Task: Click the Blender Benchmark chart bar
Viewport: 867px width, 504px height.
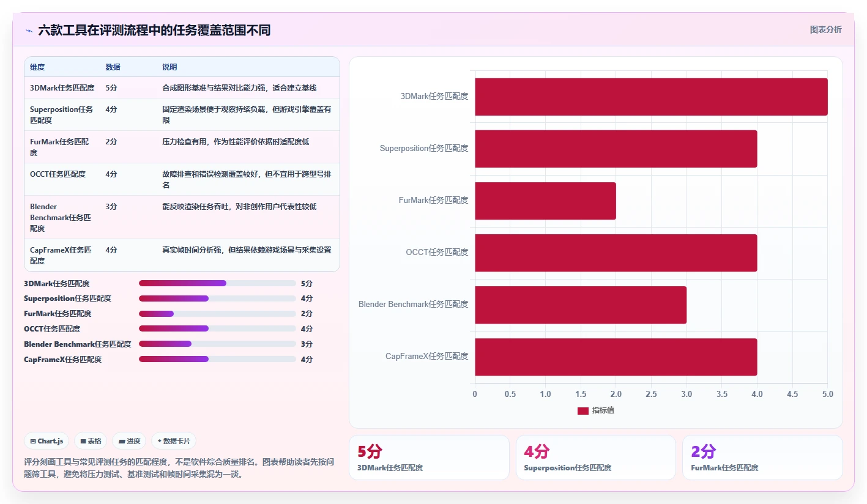Action: [x=581, y=305]
